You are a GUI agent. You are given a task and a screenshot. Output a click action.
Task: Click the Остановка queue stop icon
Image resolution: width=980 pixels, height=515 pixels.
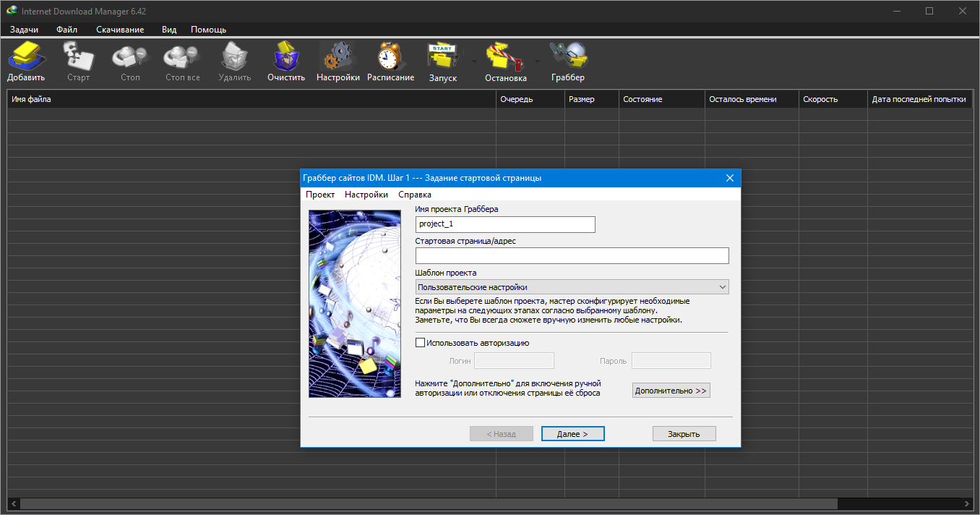coord(505,61)
